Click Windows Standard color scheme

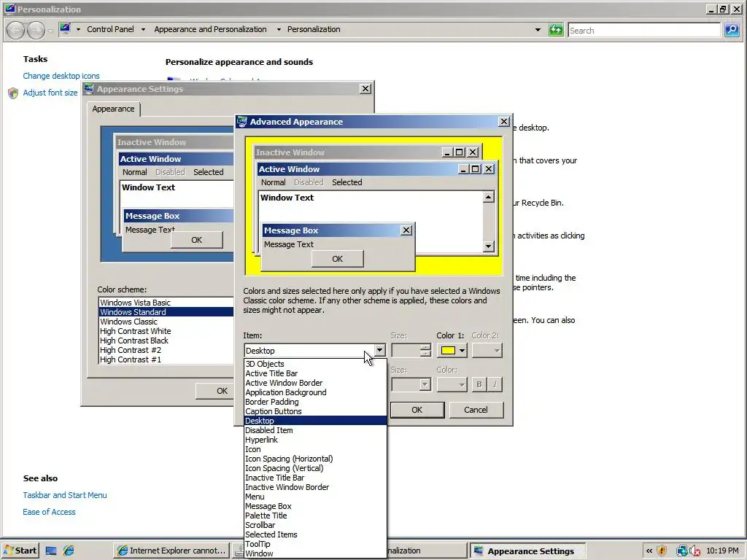click(x=166, y=312)
